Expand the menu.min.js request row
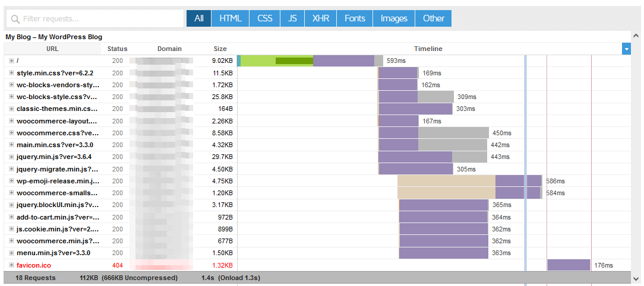 (11, 253)
